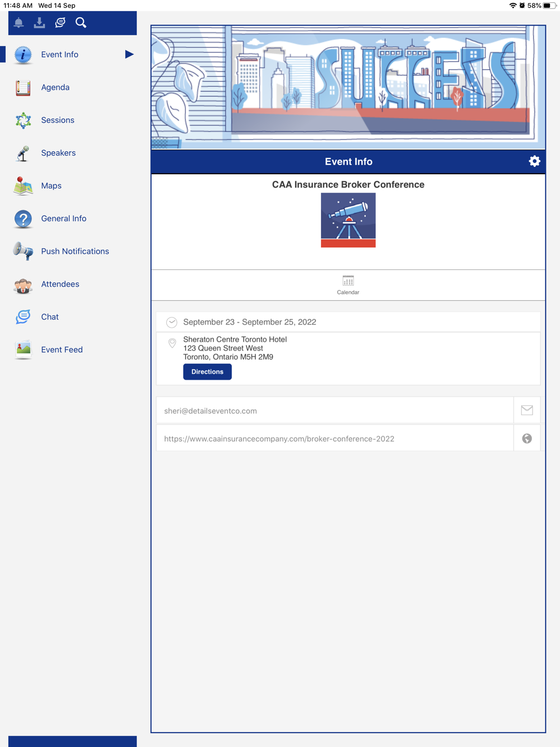Click the clock icon beside dates

[x=172, y=322]
